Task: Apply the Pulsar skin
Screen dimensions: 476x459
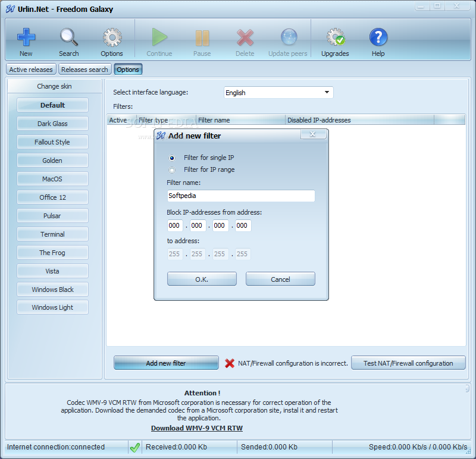Action: click(x=52, y=216)
